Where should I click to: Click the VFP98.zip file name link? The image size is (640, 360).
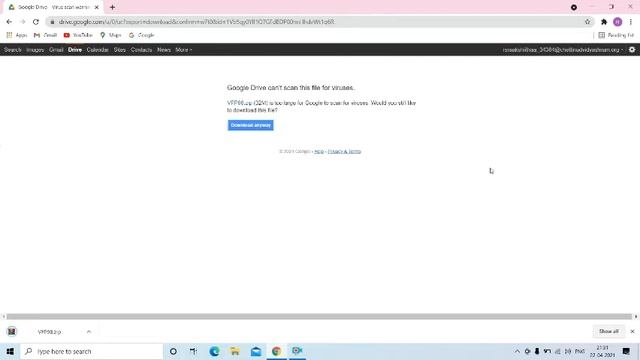tap(240, 103)
